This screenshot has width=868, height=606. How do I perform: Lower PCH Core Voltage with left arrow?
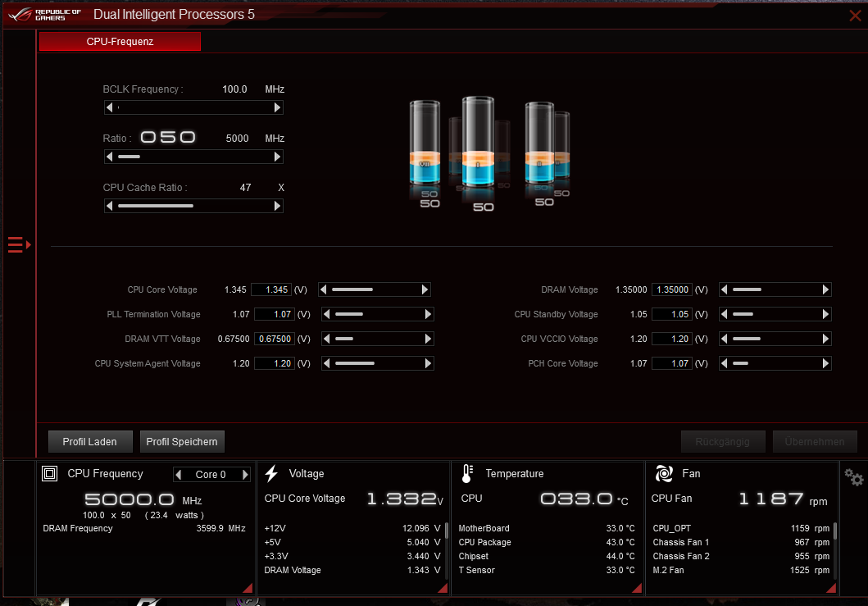point(724,363)
